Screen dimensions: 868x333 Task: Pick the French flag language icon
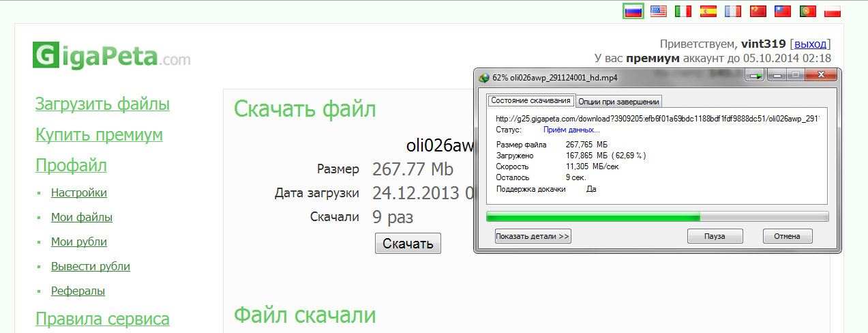[733, 11]
